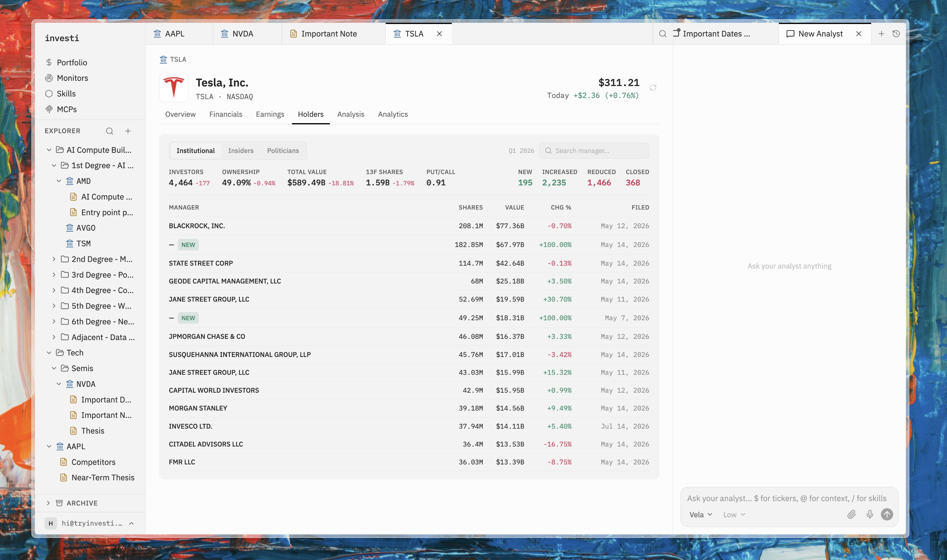Attach a file to analyst prompt
The width and height of the screenshot is (947, 560).
click(x=851, y=514)
